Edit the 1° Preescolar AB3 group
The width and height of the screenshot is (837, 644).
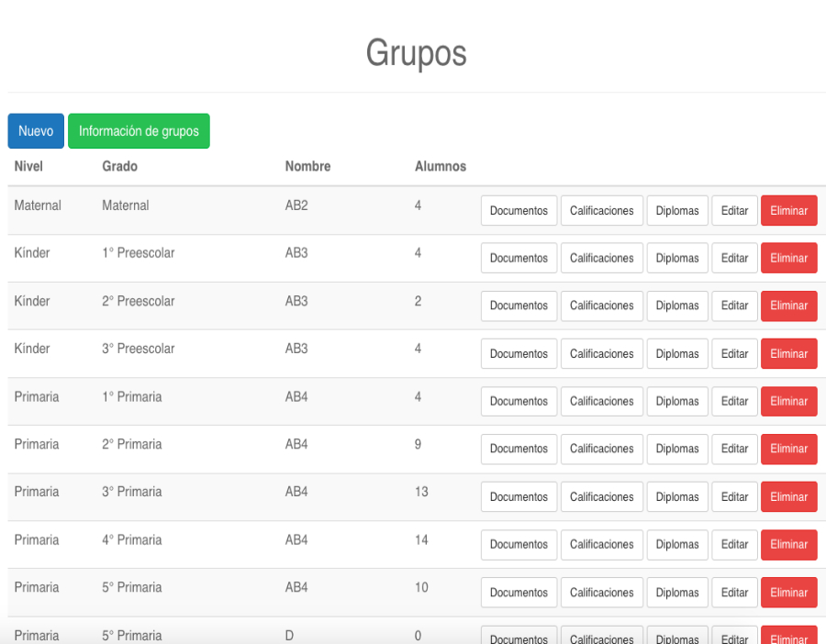[x=734, y=259]
